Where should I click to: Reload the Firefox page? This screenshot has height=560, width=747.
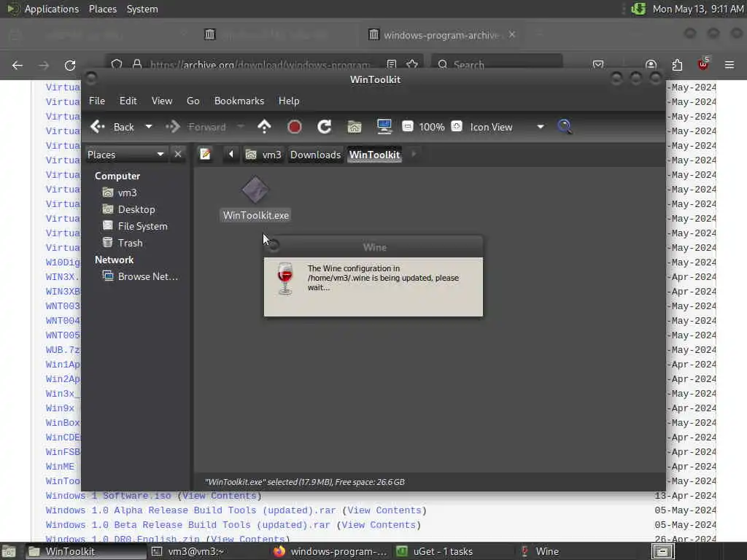[70, 65]
